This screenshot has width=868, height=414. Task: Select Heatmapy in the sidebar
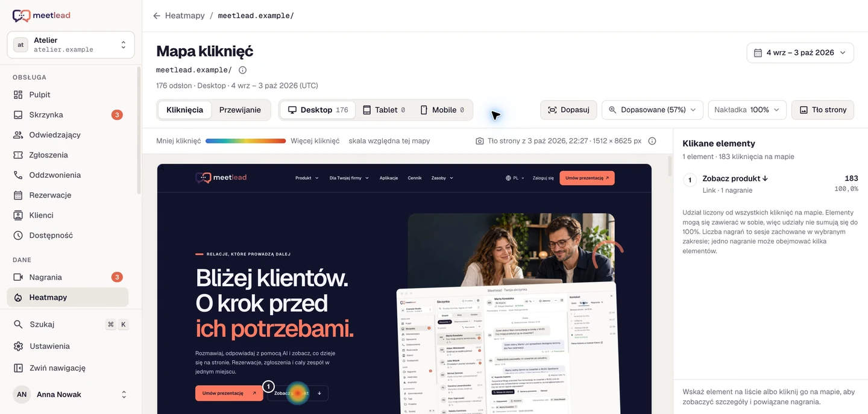click(68, 297)
